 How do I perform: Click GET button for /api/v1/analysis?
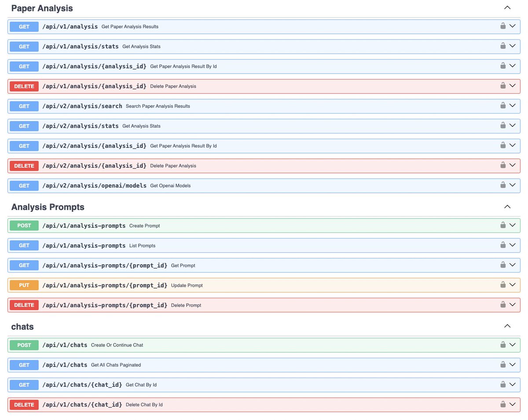(x=24, y=26)
